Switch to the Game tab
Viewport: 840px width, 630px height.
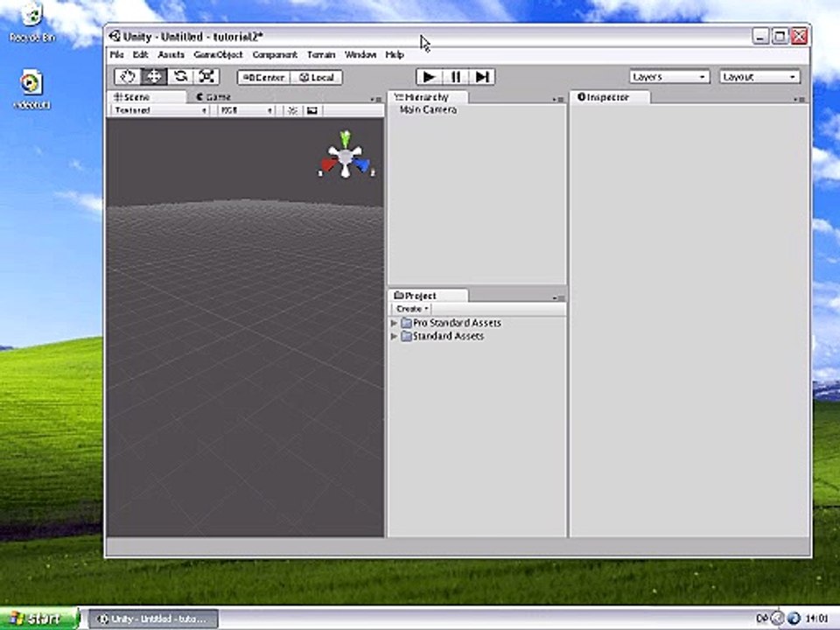click(213, 97)
